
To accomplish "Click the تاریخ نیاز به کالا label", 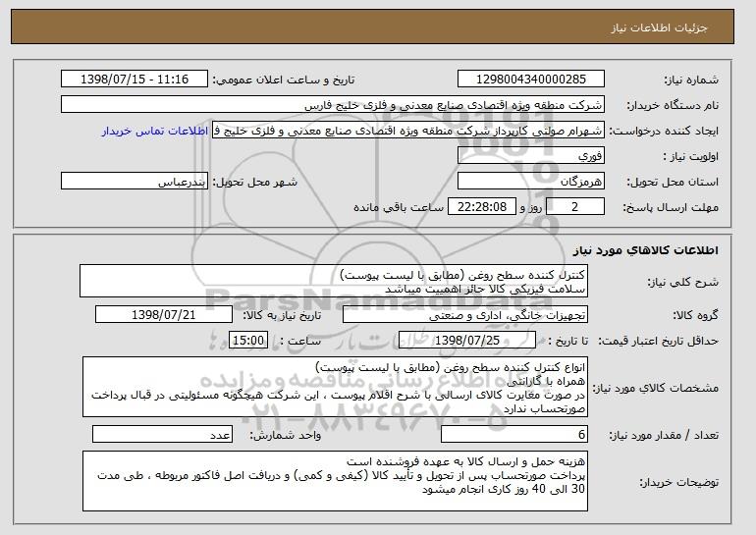I will (282, 315).
